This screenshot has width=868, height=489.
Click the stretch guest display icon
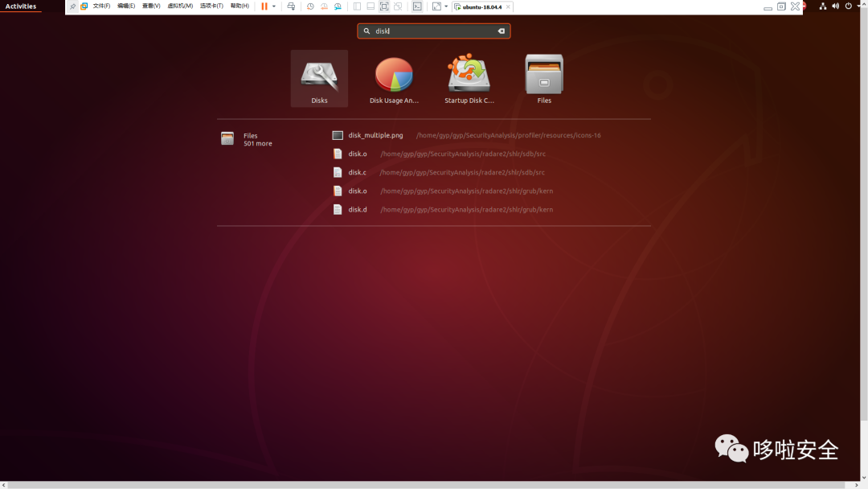coord(436,6)
